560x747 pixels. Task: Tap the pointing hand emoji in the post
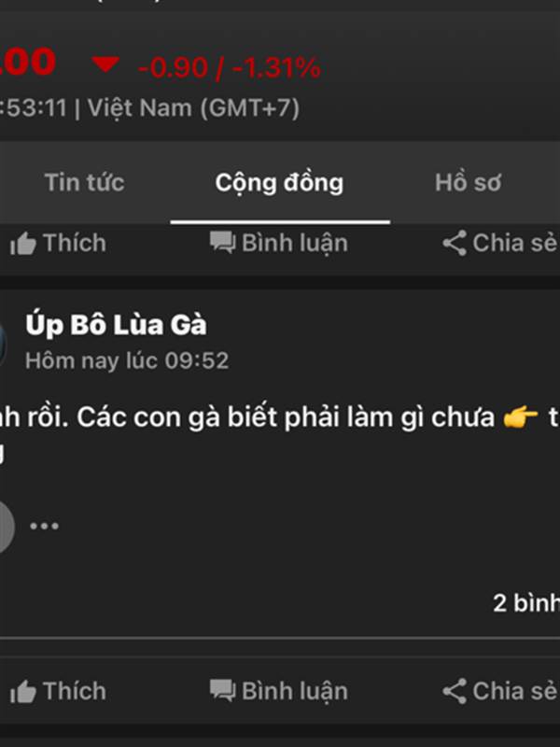521,417
